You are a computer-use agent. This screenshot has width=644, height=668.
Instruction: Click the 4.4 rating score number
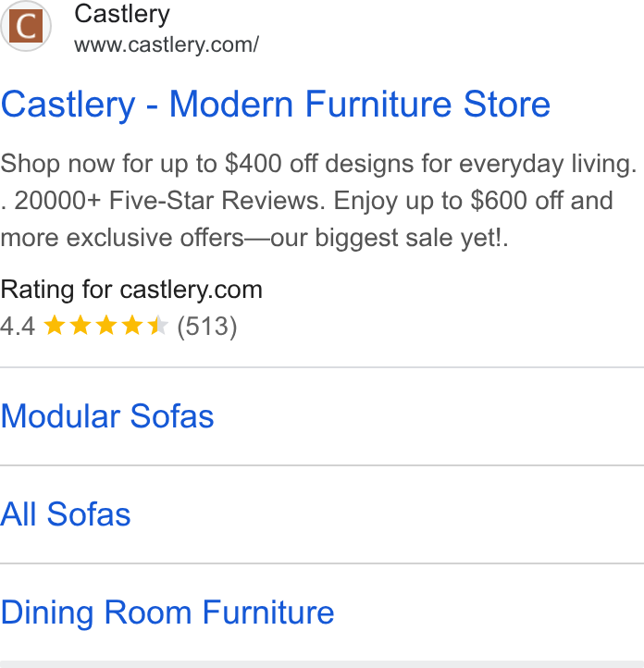tap(18, 327)
